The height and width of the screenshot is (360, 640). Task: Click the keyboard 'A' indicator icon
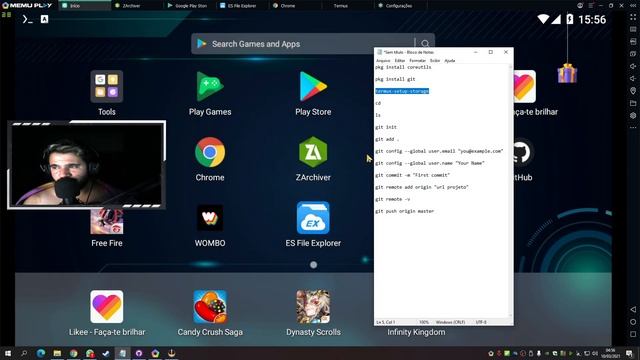coord(44,19)
